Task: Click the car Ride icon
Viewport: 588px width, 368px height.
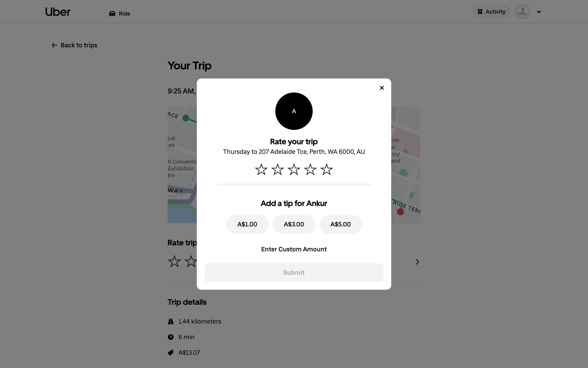Action: point(112,14)
